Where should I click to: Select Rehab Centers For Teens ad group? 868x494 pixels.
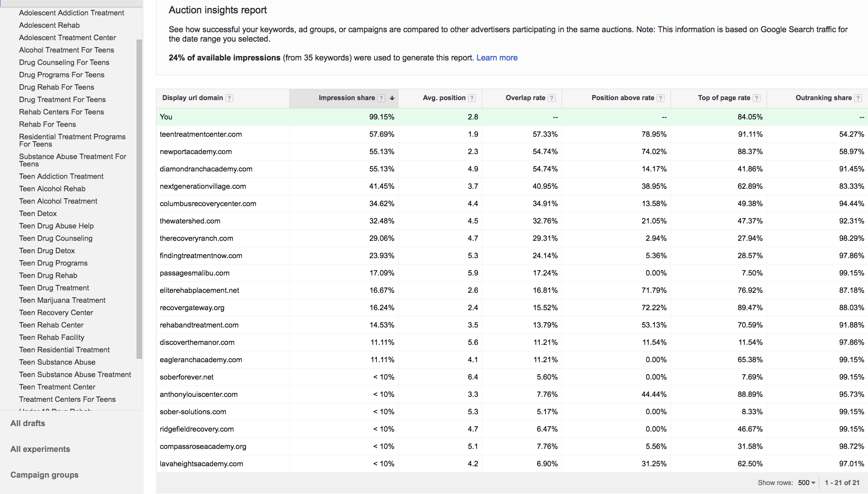coord(61,112)
